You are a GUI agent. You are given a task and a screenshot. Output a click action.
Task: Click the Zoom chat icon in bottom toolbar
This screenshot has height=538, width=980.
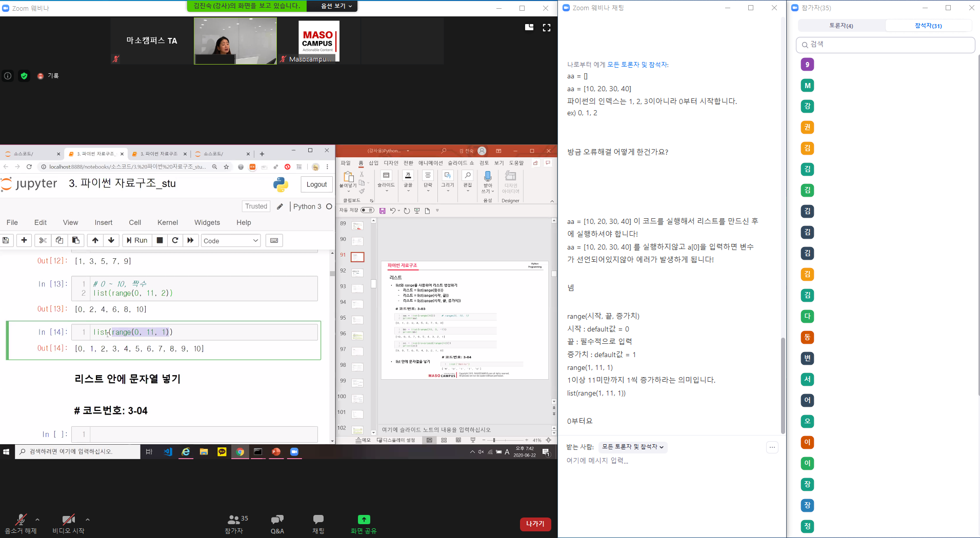[318, 520]
